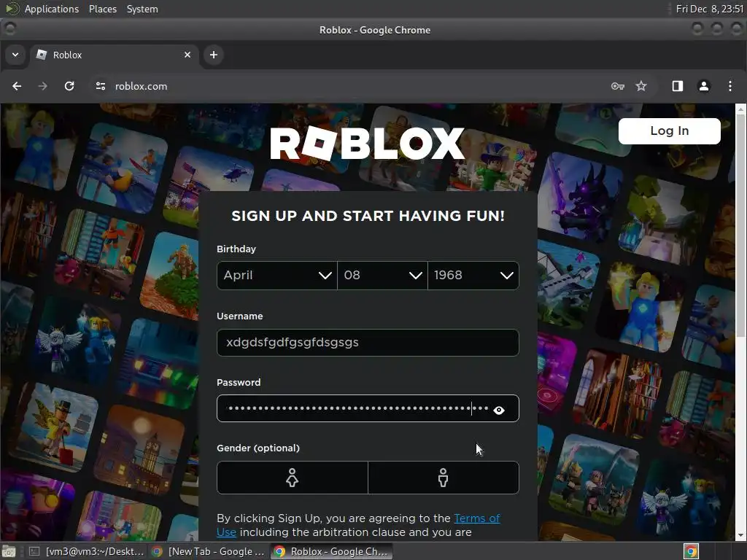
Task: Open site information icon beside roblox.com
Action: pos(101,86)
